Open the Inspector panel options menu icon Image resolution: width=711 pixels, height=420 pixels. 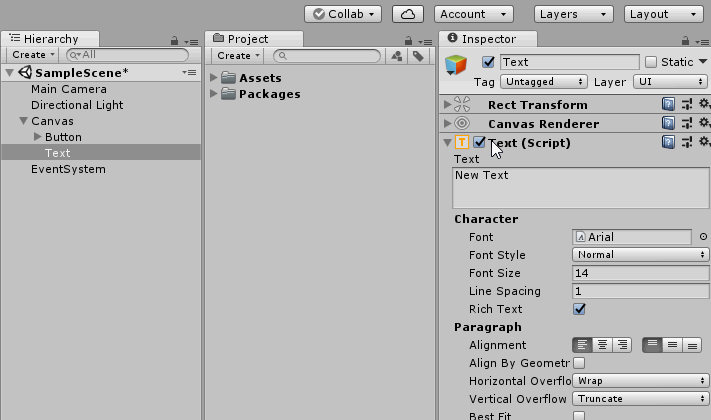coord(703,42)
